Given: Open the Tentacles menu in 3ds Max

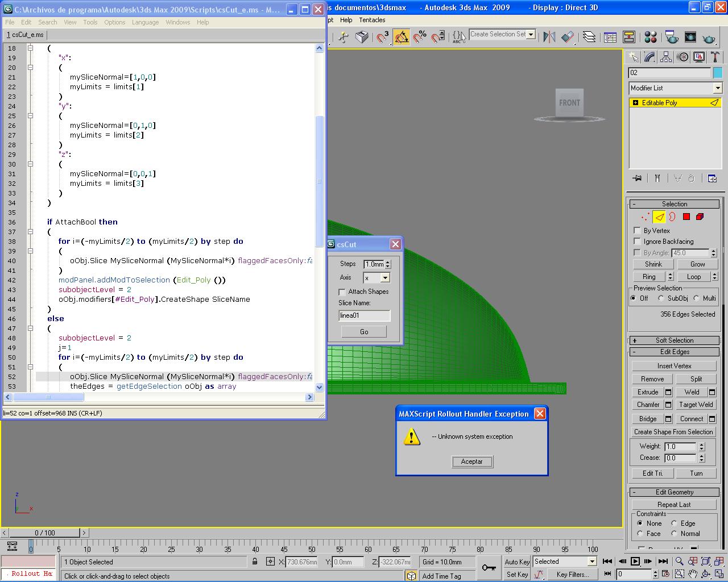Looking at the screenshot, I should (x=372, y=20).
